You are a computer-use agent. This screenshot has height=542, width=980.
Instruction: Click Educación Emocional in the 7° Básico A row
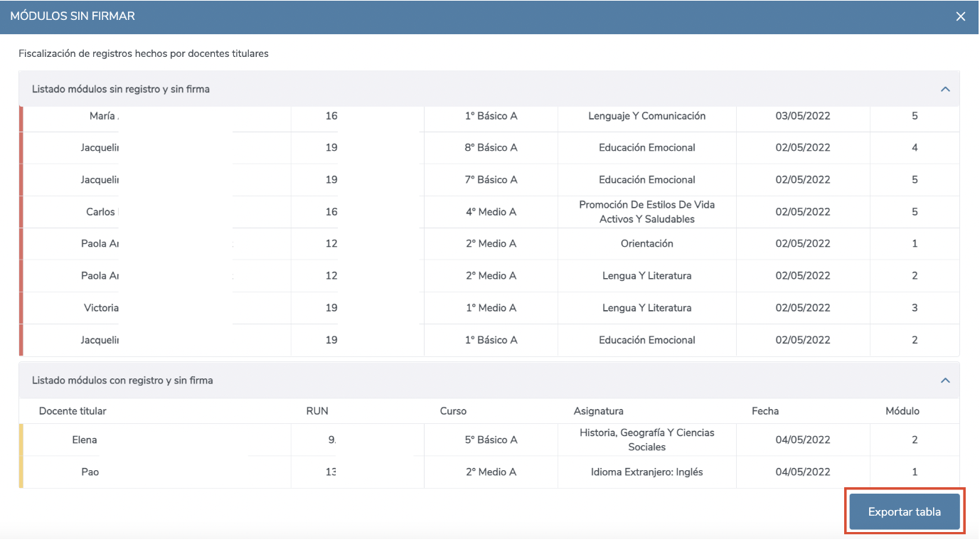pos(647,180)
